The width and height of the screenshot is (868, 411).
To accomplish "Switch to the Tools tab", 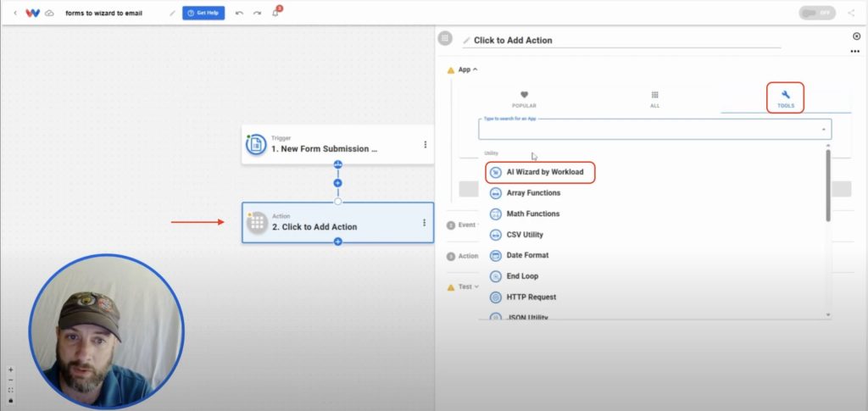I will point(786,99).
